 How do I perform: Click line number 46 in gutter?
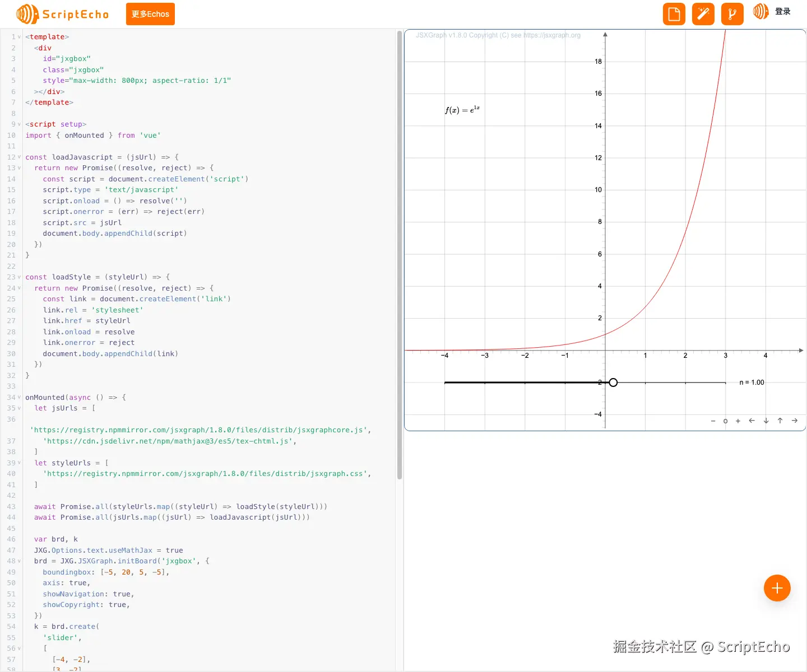pos(11,539)
